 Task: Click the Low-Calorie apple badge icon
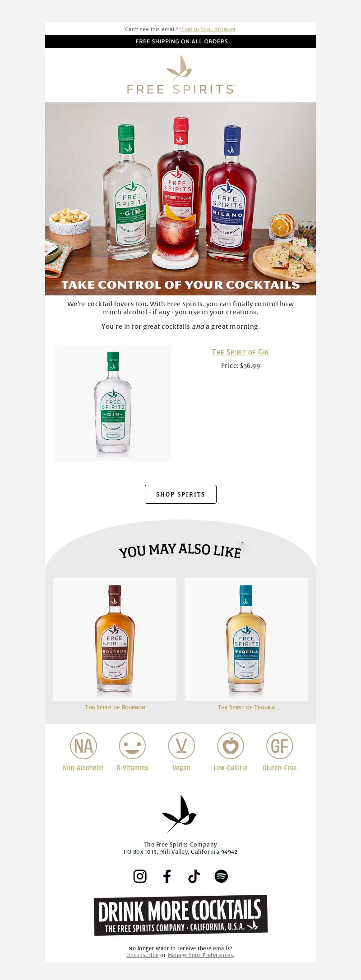pos(231,746)
